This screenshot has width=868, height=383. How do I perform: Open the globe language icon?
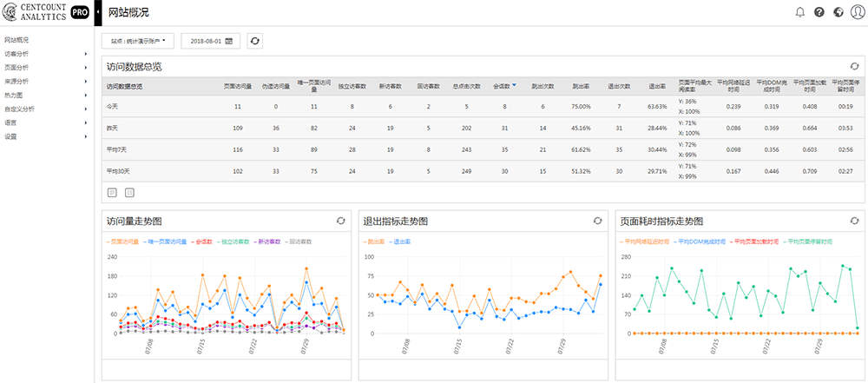[x=838, y=12]
